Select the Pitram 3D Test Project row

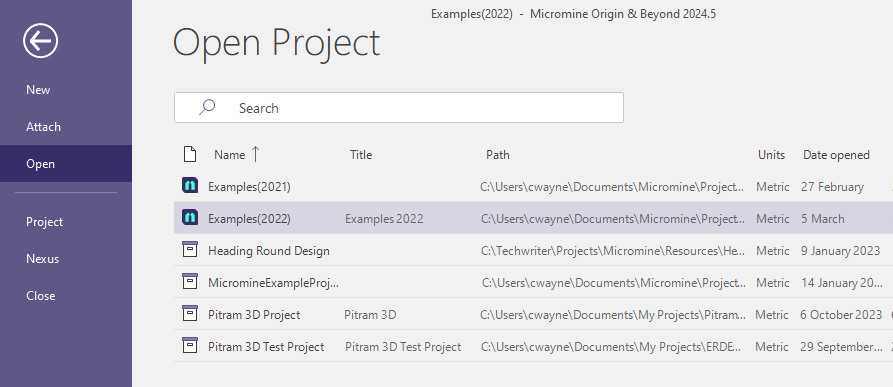point(533,346)
